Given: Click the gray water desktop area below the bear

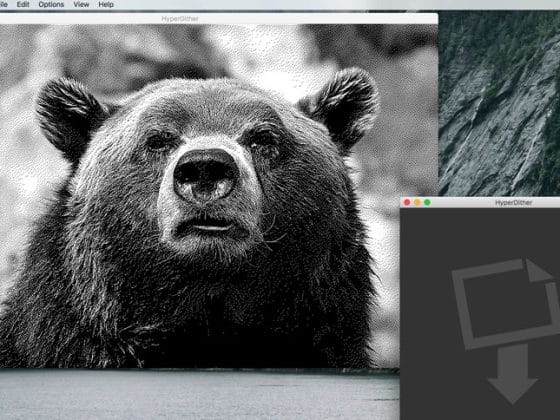Looking at the screenshot, I should [199, 395].
